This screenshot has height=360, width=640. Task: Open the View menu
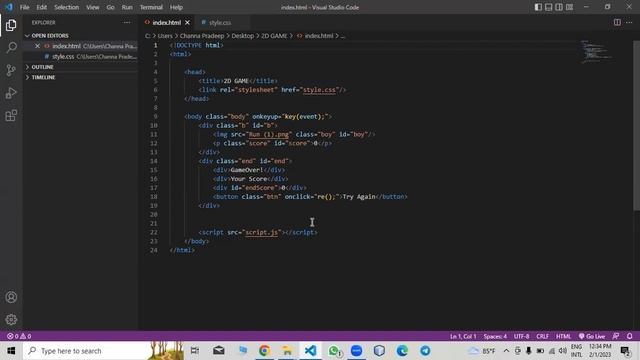[x=93, y=7]
